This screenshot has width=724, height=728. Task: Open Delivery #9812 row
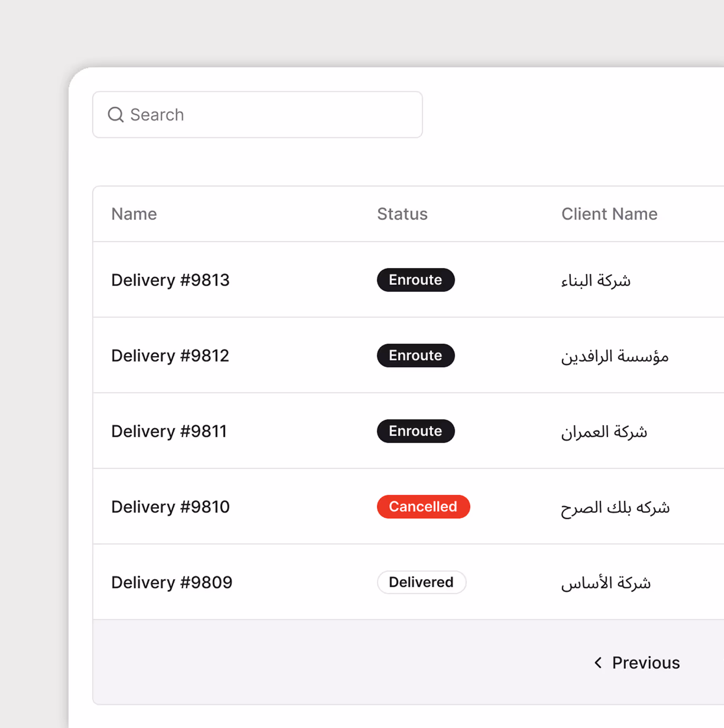click(x=170, y=356)
